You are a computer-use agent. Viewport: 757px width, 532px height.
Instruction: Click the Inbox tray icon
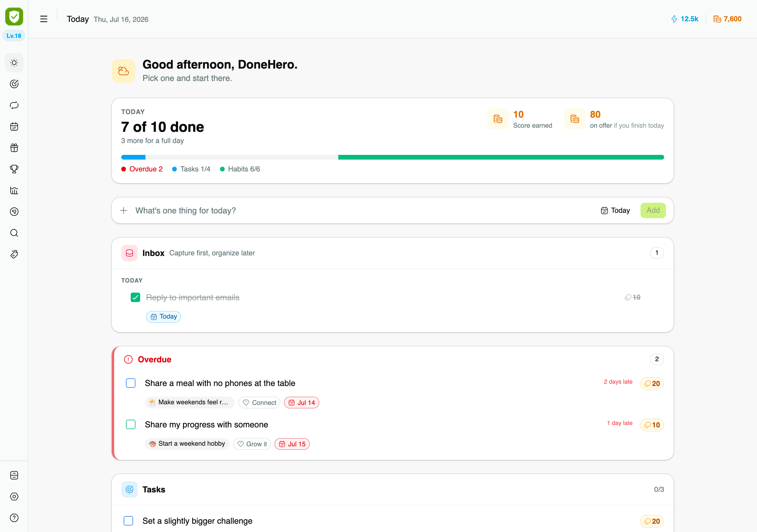click(130, 253)
